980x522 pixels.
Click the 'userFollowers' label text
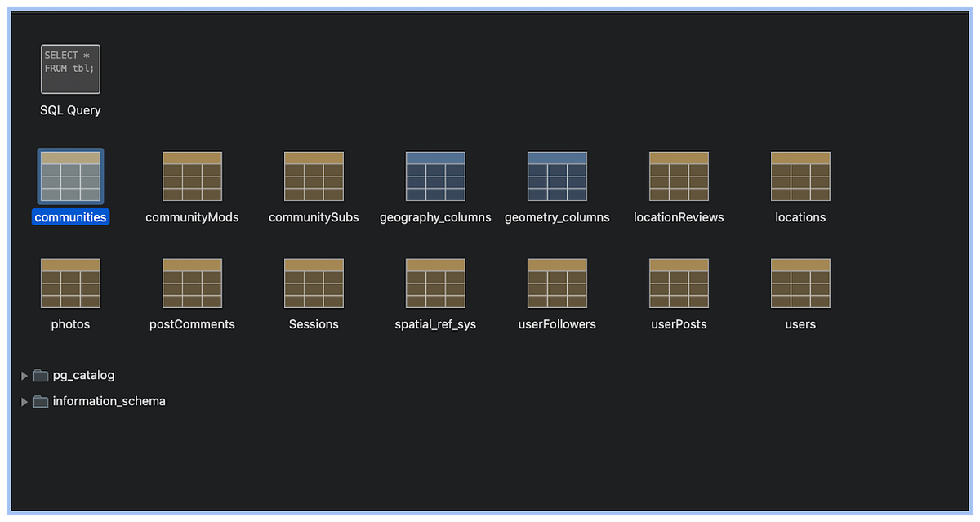[x=557, y=324]
